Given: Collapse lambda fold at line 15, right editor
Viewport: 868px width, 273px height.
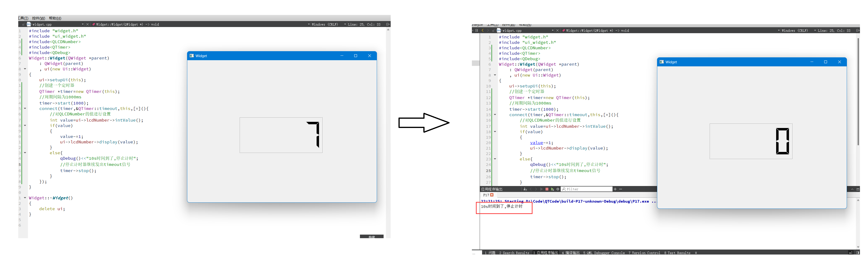Looking at the screenshot, I should (x=495, y=115).
